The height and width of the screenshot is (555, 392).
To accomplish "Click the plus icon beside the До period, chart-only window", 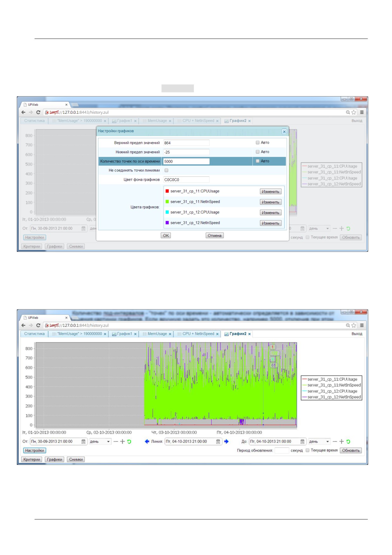I will pos(341,441).
